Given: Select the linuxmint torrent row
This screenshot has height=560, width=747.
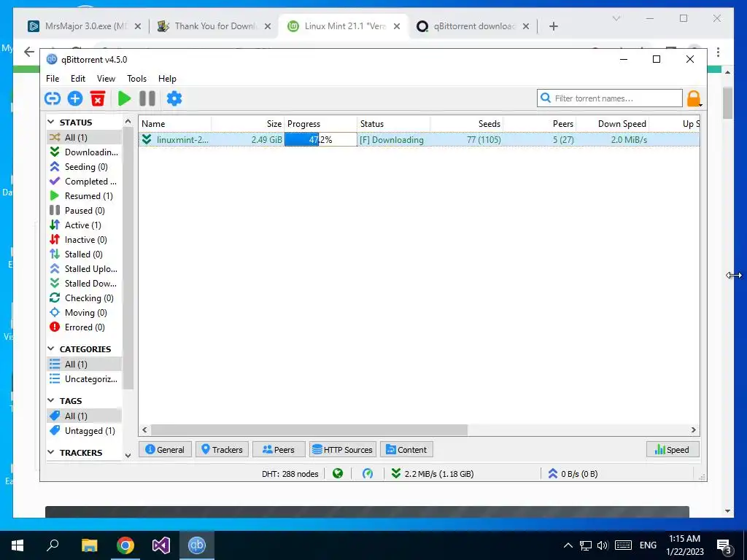Looking at the screenshot, I should pos(419,139).
